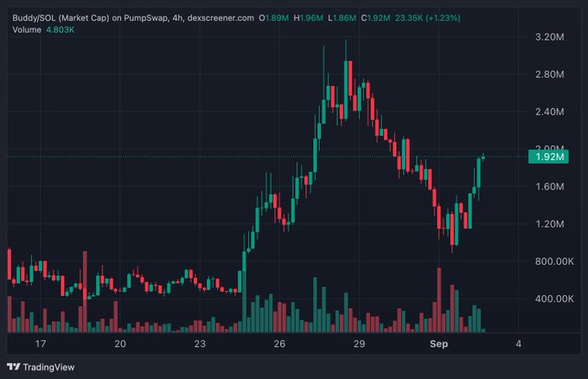Select the 1.60M price axis label

coord(549,187)
